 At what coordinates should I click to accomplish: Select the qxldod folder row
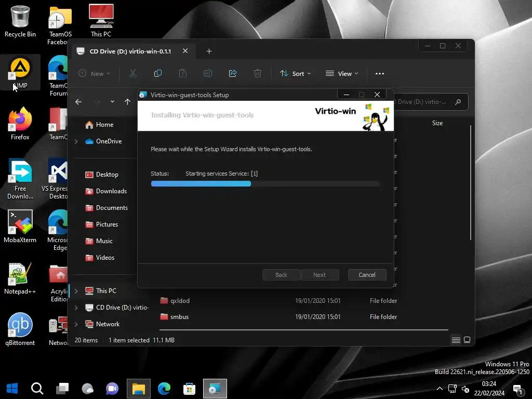[278, 301]
